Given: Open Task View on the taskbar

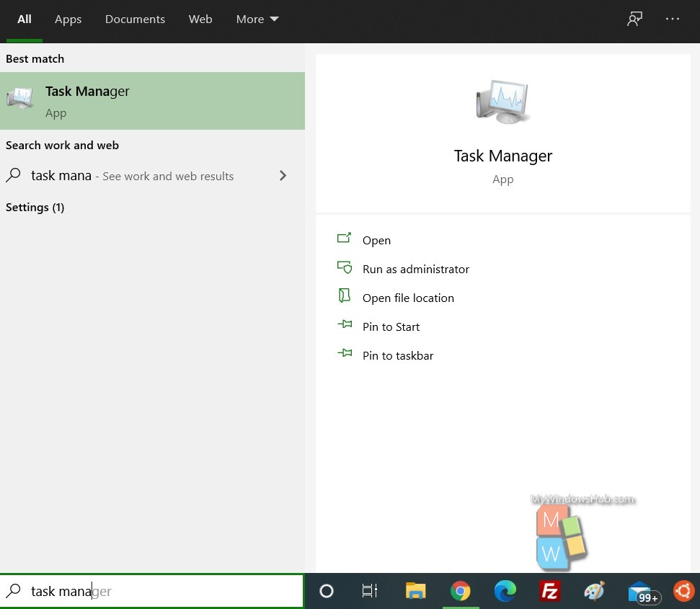Looking at the screenshot, I should point(370,591).
